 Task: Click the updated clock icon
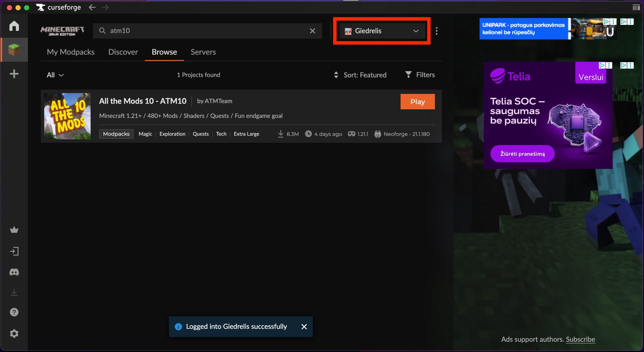308,134
